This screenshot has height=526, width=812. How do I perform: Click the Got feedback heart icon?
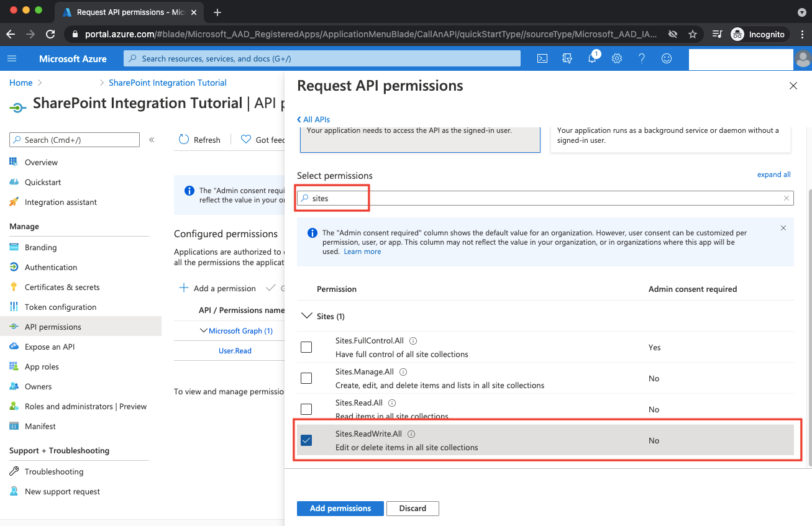click(246, 140)
